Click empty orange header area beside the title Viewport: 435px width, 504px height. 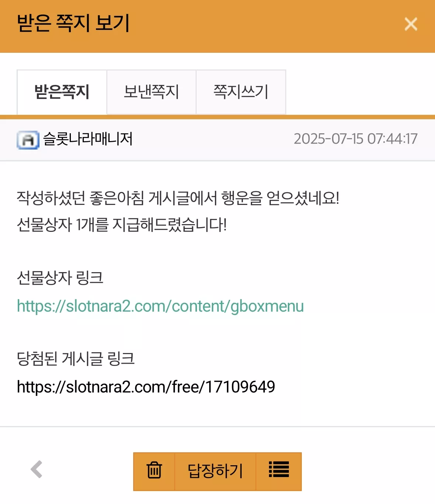(266, 24)
